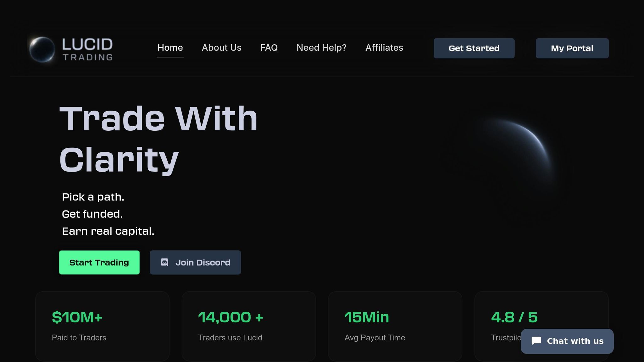This screenshot has height=362, width=644.
Task: Click the Get Started button
Action: 474,48
